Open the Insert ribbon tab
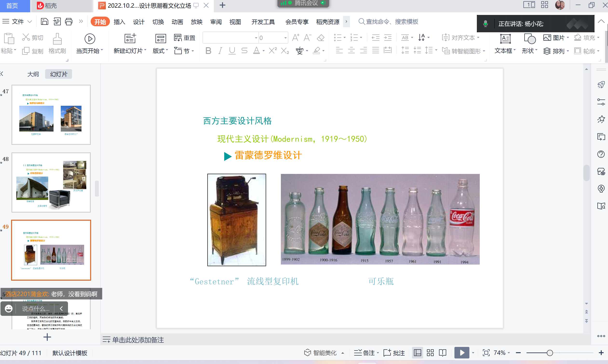This screenshot has width=608, height=364. pyautogui.click(x=119, y=22)
